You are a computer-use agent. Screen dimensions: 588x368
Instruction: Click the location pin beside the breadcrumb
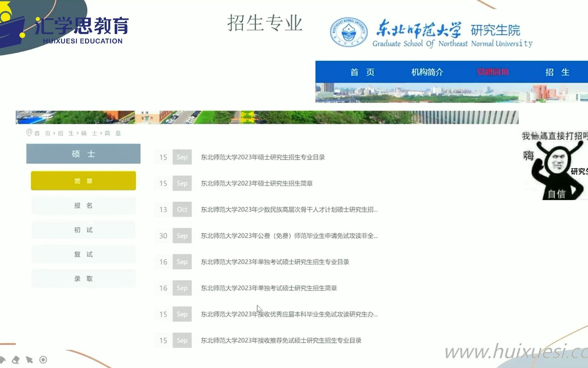29,133
